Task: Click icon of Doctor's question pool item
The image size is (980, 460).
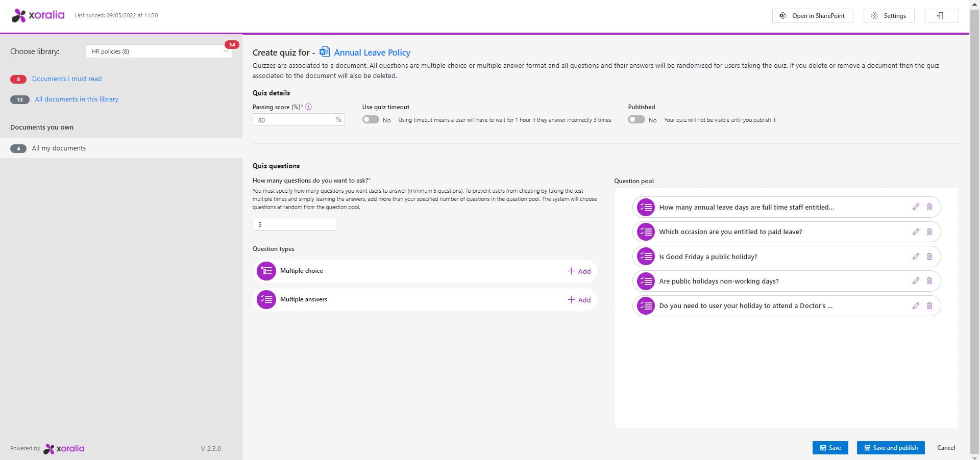Action: [646, 305]
